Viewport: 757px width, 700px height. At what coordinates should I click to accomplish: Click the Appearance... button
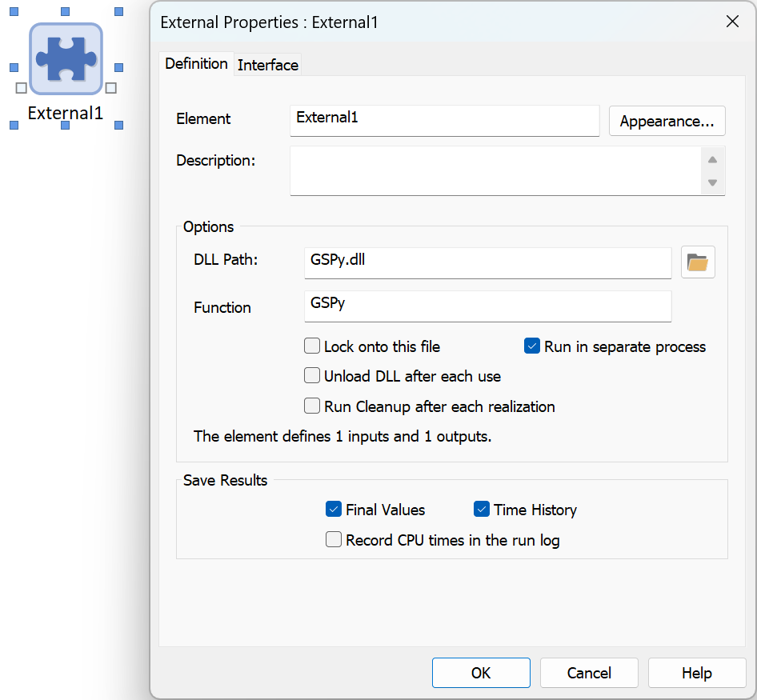[x=667, y=121]
